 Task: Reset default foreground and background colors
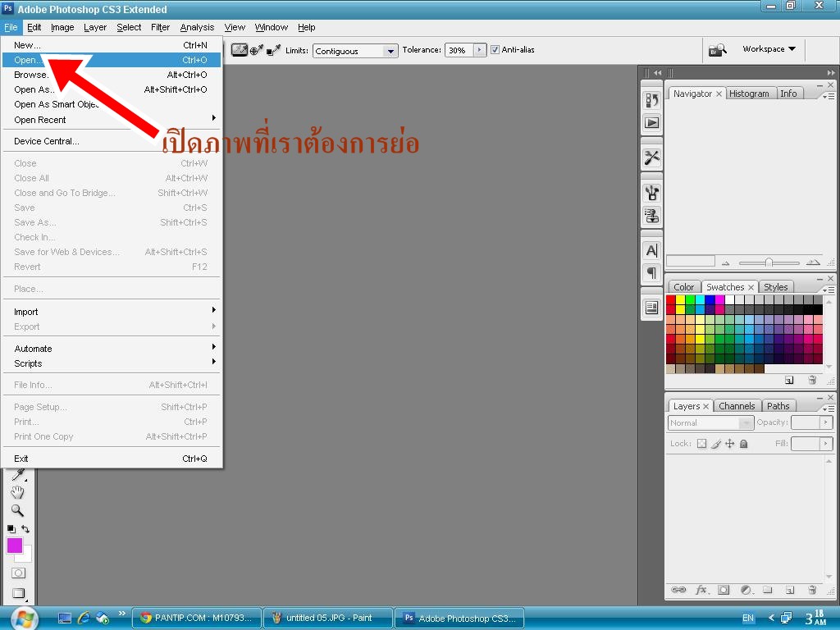coord(11,529)
